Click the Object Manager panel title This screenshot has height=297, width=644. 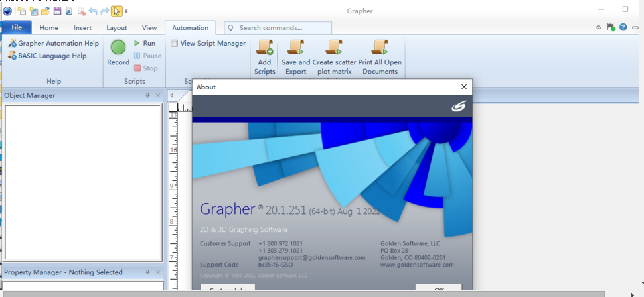30,95
